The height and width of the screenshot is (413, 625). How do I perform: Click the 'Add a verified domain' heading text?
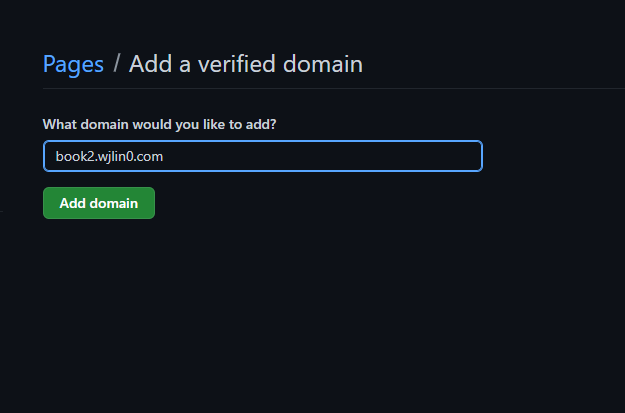tap(246, 65)
